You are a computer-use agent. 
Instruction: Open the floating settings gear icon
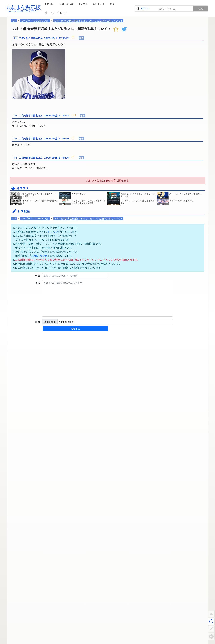(x=211, y=636)
